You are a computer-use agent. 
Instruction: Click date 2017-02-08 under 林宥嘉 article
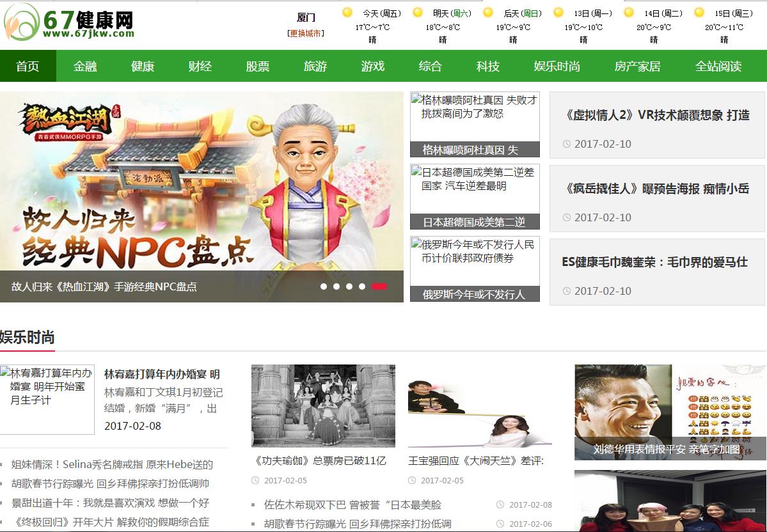(132, 426)
